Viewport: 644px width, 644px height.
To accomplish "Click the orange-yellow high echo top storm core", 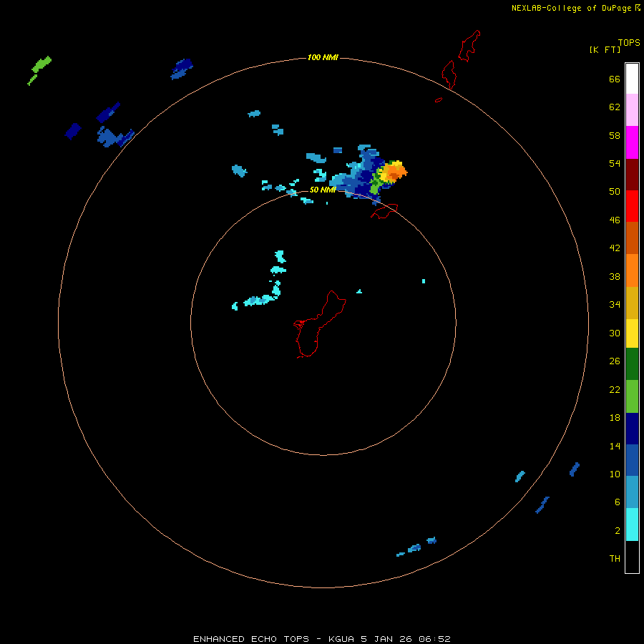I will [x=393, y=172].
